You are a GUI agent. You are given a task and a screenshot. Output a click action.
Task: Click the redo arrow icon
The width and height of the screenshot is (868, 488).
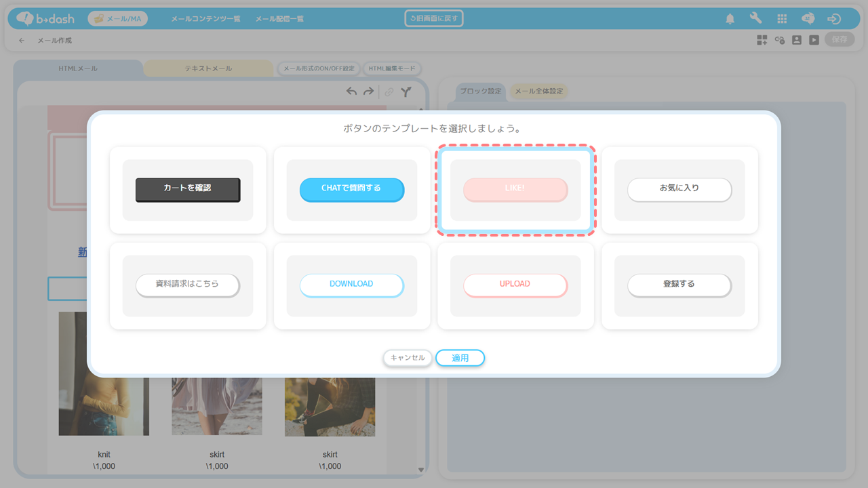[x=368, y=91]
